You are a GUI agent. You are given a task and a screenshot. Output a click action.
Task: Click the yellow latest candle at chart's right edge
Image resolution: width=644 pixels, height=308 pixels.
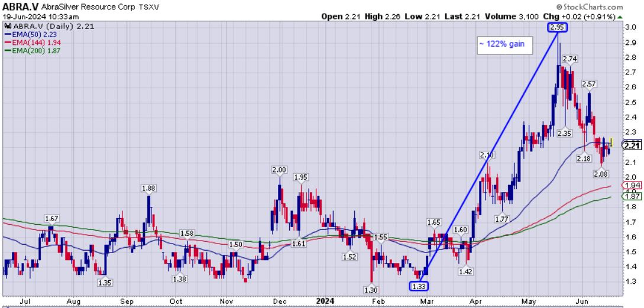pyautogui.click(x=611, y=142)
